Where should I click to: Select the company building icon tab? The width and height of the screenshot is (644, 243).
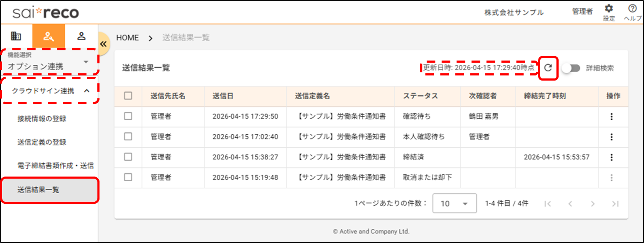[16, 36]
